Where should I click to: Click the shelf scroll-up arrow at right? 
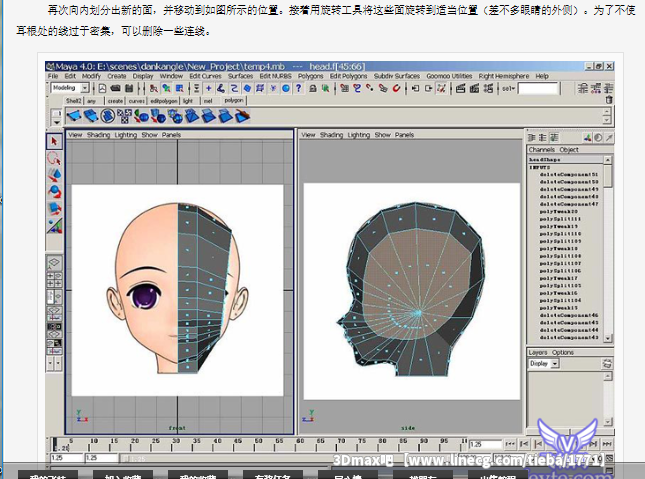point(607,111)
